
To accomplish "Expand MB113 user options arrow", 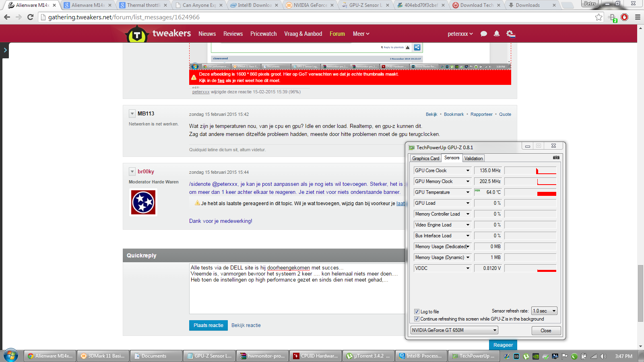I will click(132, 114).
